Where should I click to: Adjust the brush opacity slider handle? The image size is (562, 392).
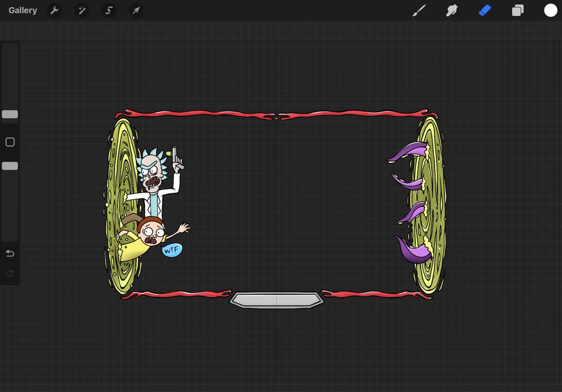[10, 166]
